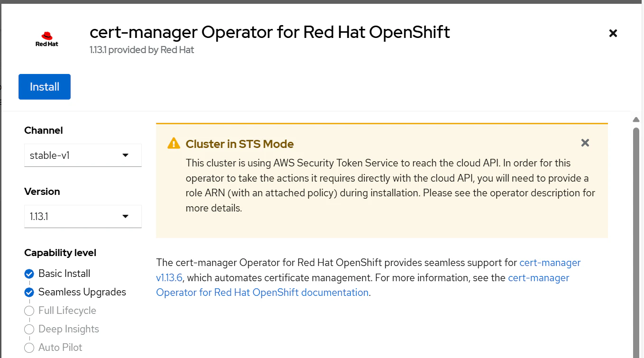This screenshot has height=358, width=644.
Task: Open the Version dropdown showing 1.13.1
Action: click(83, 216)
